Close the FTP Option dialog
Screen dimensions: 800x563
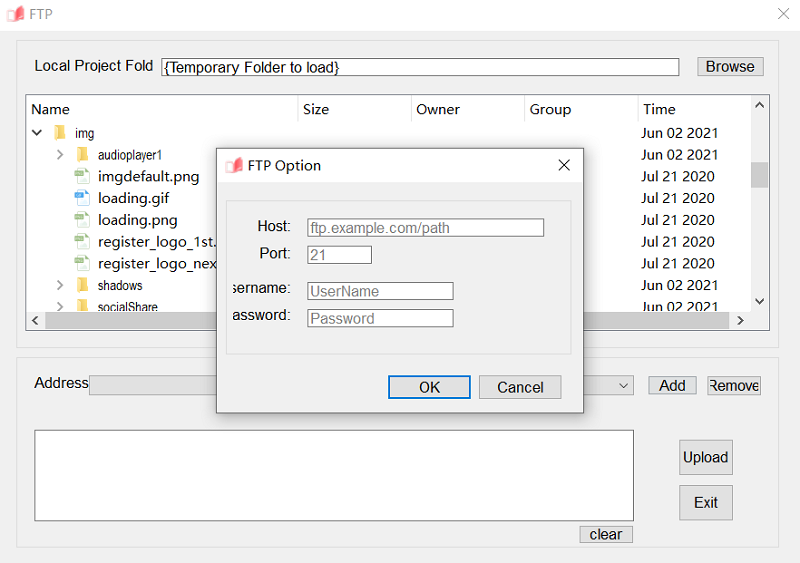coord(564,165)
